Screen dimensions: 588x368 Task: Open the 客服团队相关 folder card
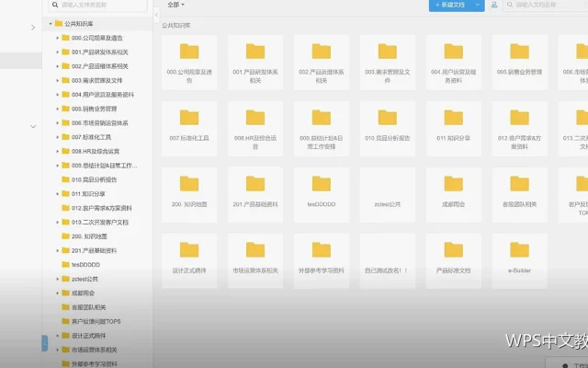[x=520, y=195]
